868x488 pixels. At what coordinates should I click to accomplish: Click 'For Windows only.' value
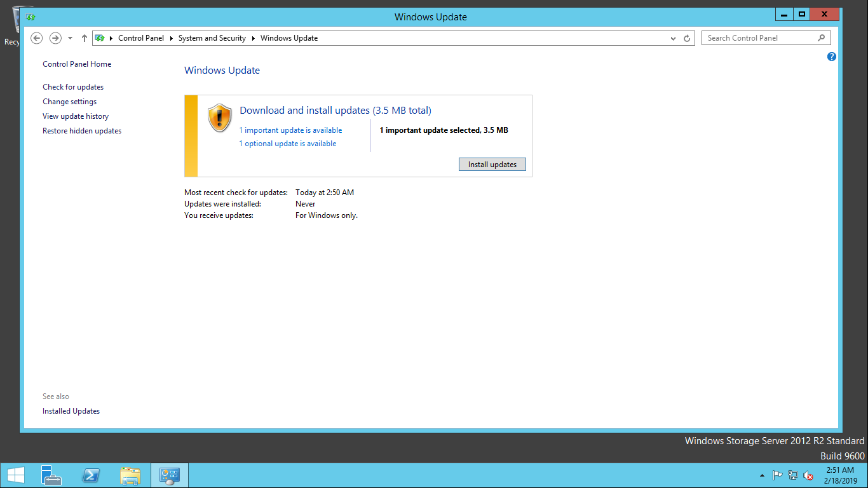(x=327, y=215)
